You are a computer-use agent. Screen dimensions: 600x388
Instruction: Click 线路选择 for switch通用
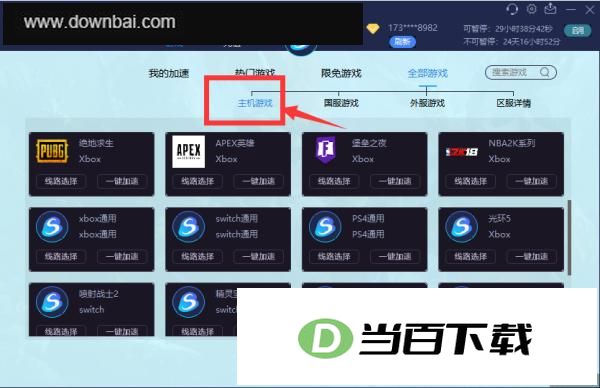click(197, 256)
